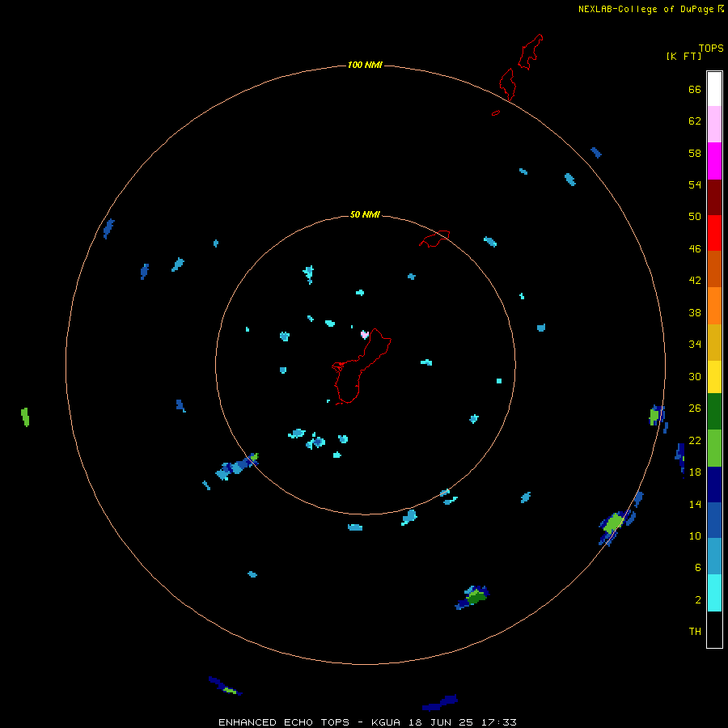Click the ENHANCED ECHO TOPS product title
Screen dimensions: 728x728
click(x=284, y=722)
